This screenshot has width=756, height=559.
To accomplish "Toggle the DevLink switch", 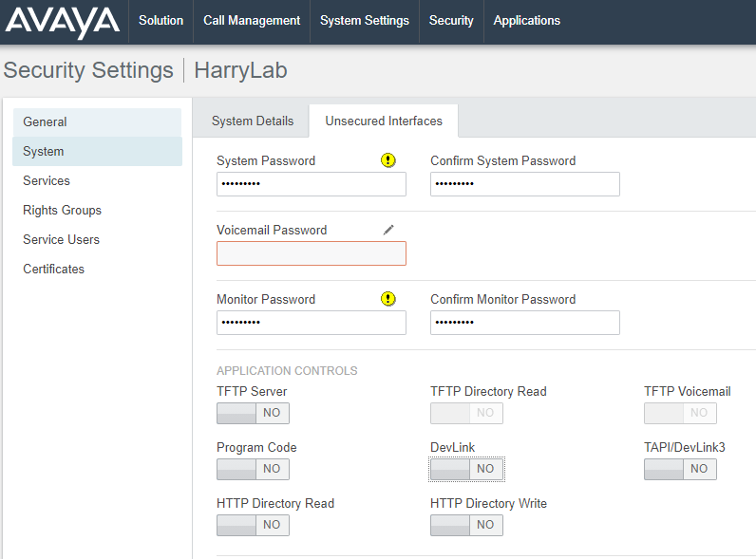I will tap(466, 469).
